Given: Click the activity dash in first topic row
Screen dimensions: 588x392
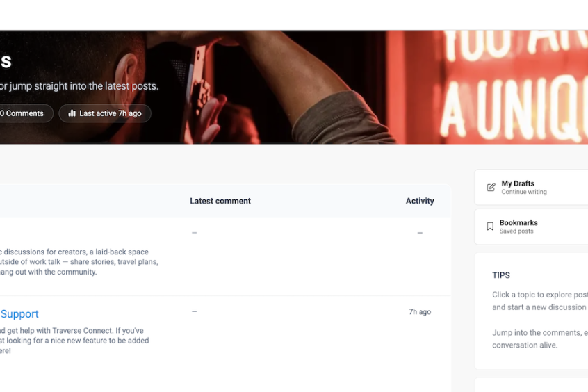Looking at the screenshot, I should coord(420,233).
